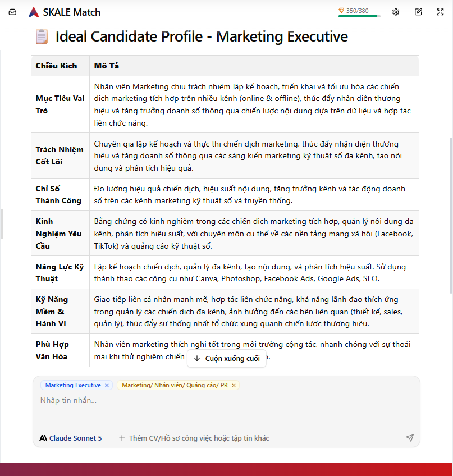Remove the Marketing Executive tag
The height and width of the screenshot is (476, 453).
click(107, 385)
